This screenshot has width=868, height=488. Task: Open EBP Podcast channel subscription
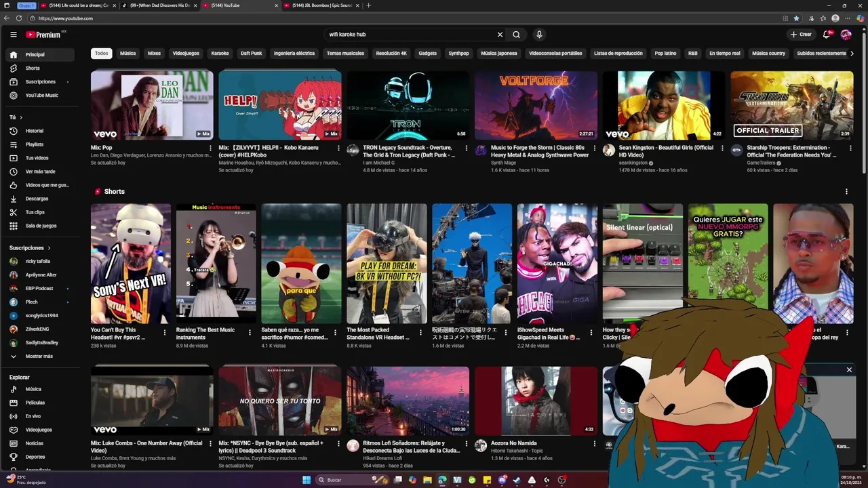[40, 288]
